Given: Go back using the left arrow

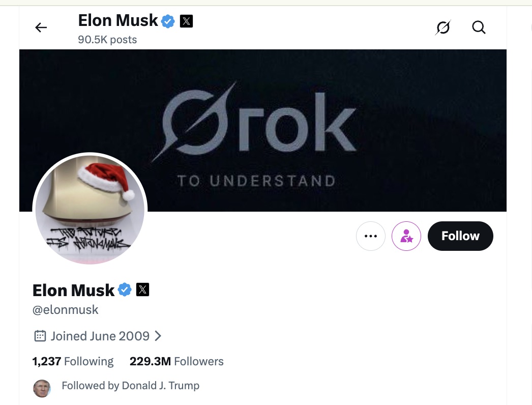Looking at the screenshot, I should click(x=41, y=27).
